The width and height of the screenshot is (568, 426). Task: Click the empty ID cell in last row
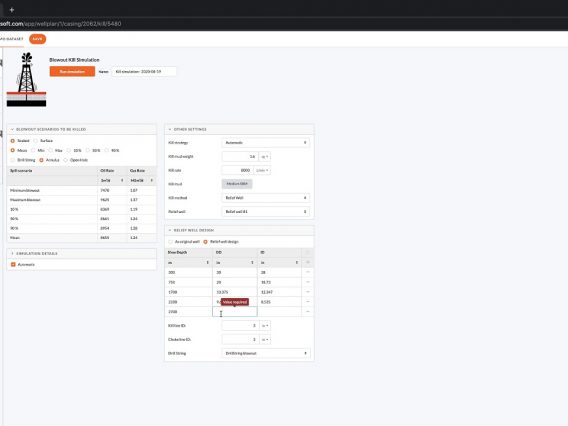tap(279, 312)
